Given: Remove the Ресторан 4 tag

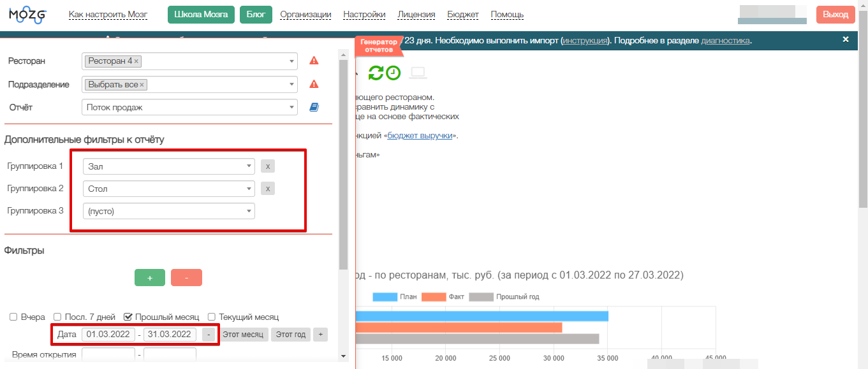Looking at the screenshot, I should click(136, 61).
